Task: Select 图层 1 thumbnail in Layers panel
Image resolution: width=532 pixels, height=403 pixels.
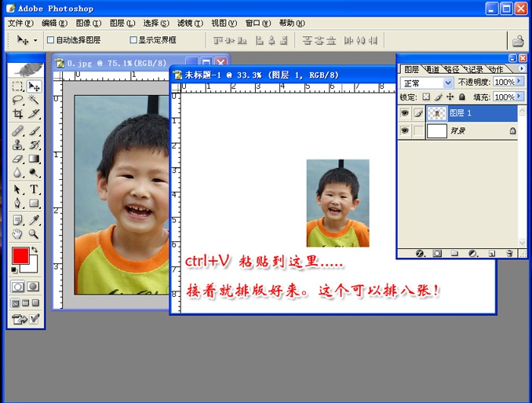Action: tap(436, 113)
